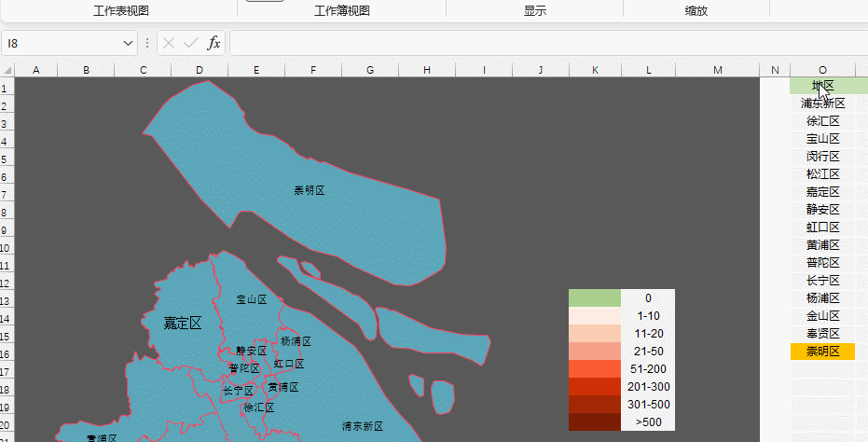Click the 缩放 ribbon group label

[696, 11]
